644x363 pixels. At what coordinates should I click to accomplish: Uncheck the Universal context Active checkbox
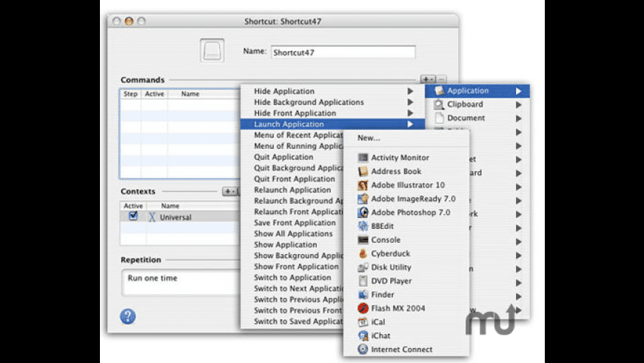(133, 216)
